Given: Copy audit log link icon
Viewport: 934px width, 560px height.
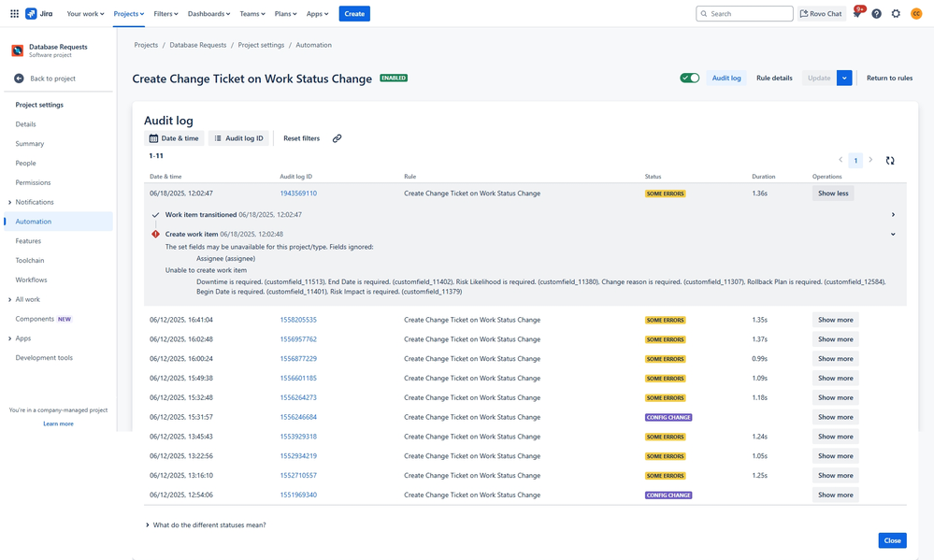Looking at the screenshot, I should coord(338,138).
